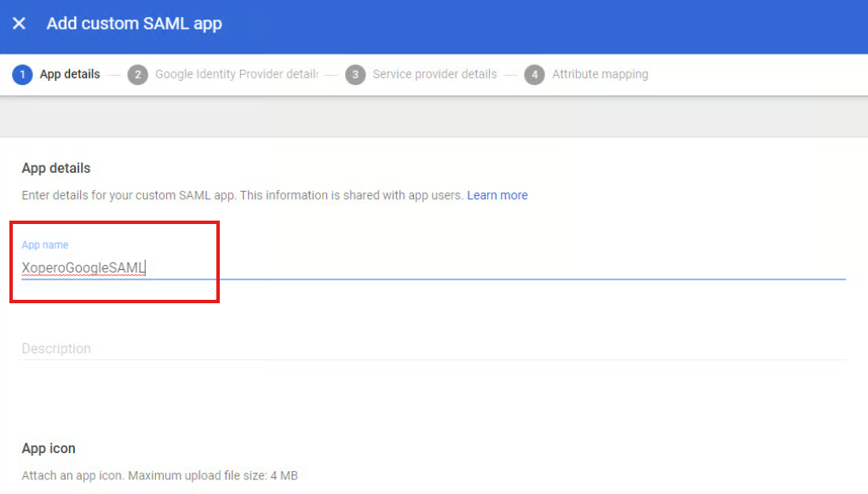Click the Enter details for your custom SAML app text
Image resolution: width=868 pixels, height=494 pixels.
242,195
